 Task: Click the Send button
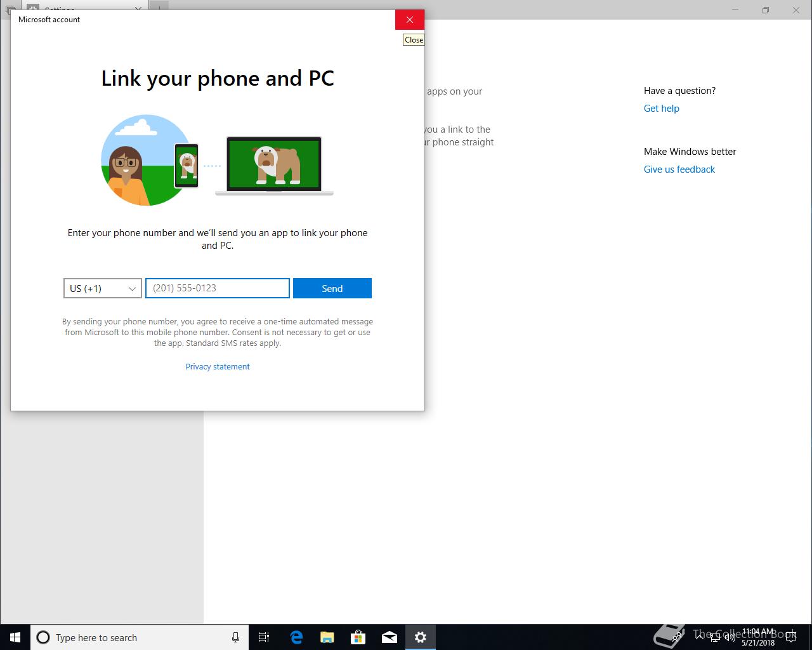332,288
